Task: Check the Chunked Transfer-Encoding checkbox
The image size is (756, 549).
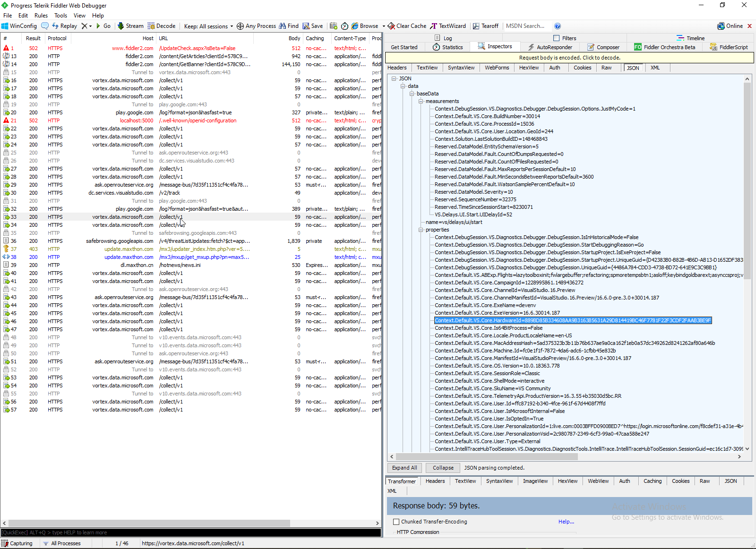Action: pos(396,522)
